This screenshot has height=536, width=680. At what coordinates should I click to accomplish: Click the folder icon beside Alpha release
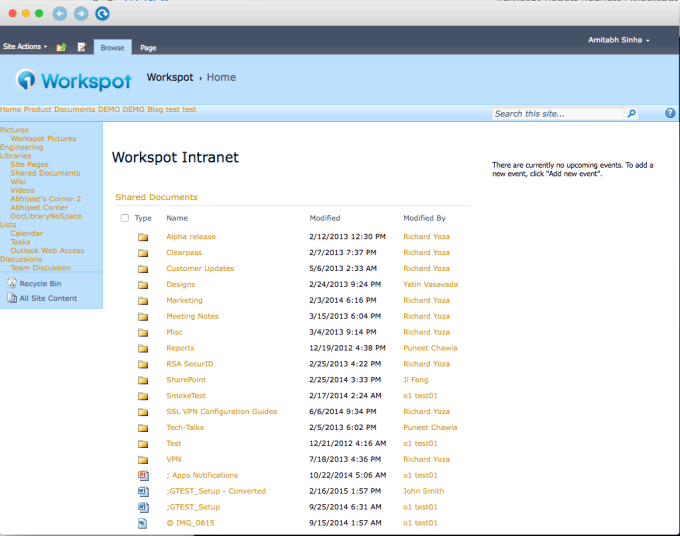pos(143,237)
